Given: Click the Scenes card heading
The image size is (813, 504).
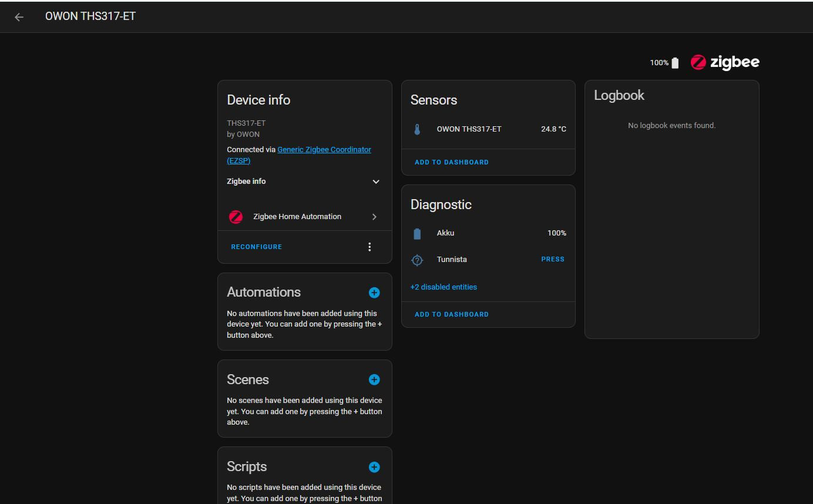Looking at the screenshot, I should [x=248, y=379].
